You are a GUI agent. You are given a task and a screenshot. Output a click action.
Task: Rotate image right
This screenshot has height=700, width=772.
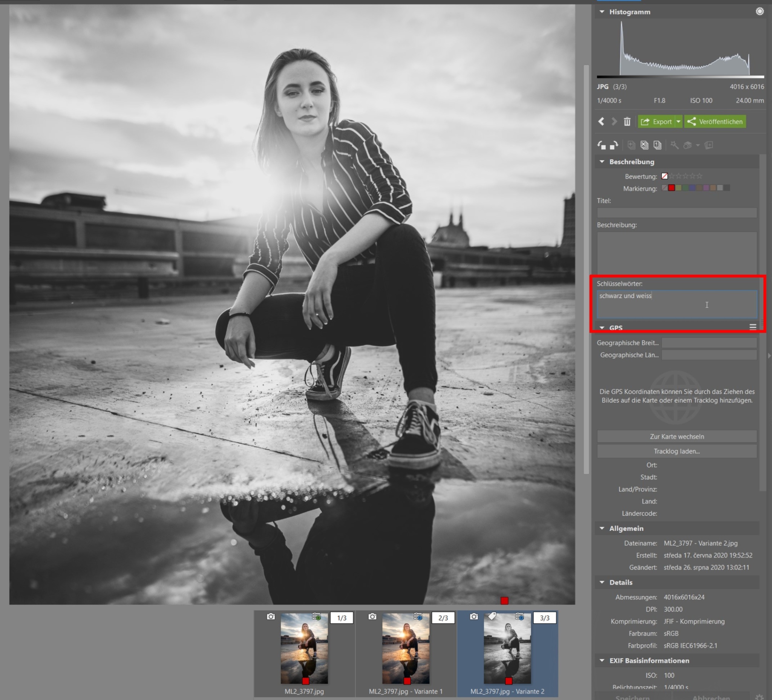pyautogui.click(x=614, y=145)
